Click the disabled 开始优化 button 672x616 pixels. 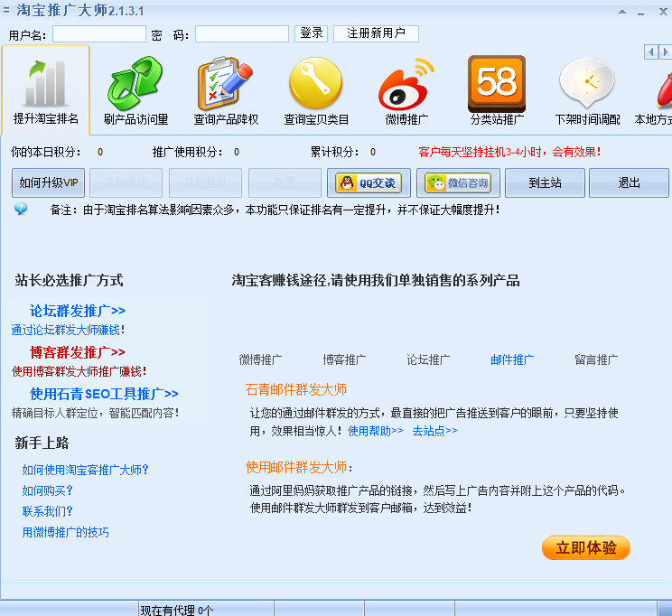point(126,183)
